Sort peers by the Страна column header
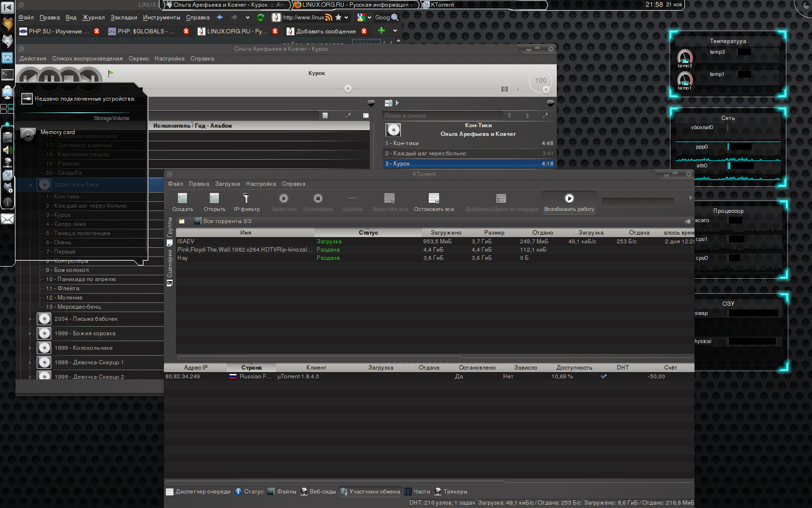 (x=251, y=368)
